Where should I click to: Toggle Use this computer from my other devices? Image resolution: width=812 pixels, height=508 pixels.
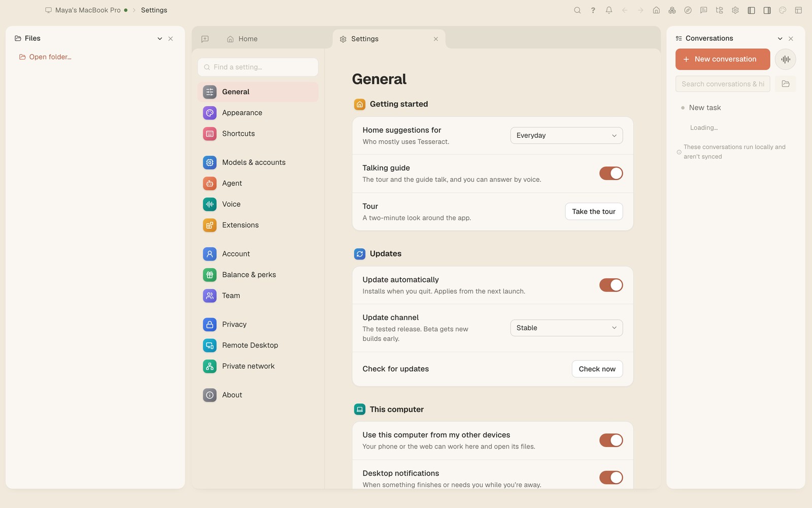611,440
